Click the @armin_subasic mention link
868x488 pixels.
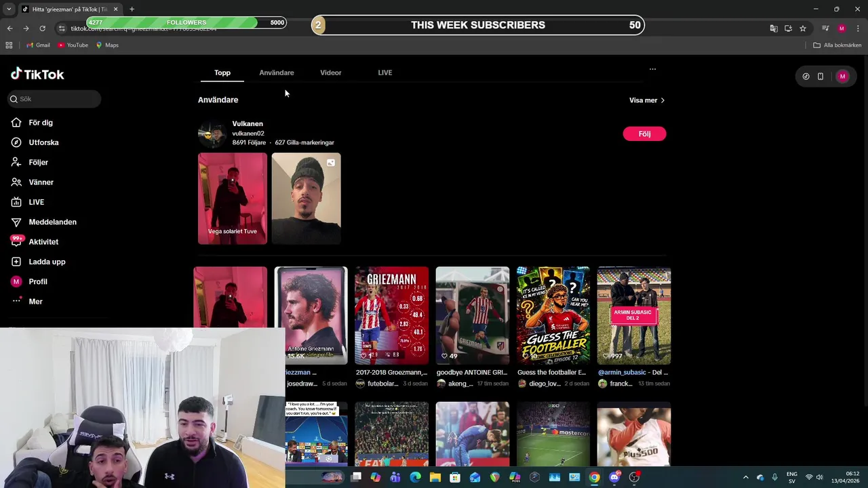(622, 372)
